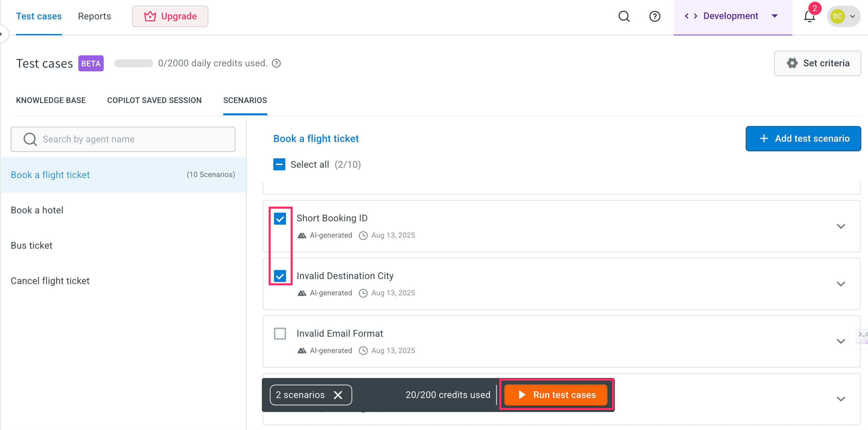
Task: Open the help question mark icon
Action: 654,16
